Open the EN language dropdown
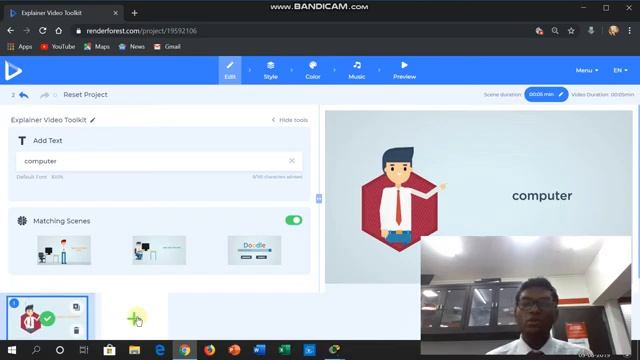Screen dimensions: 640x360 point(620,70)
